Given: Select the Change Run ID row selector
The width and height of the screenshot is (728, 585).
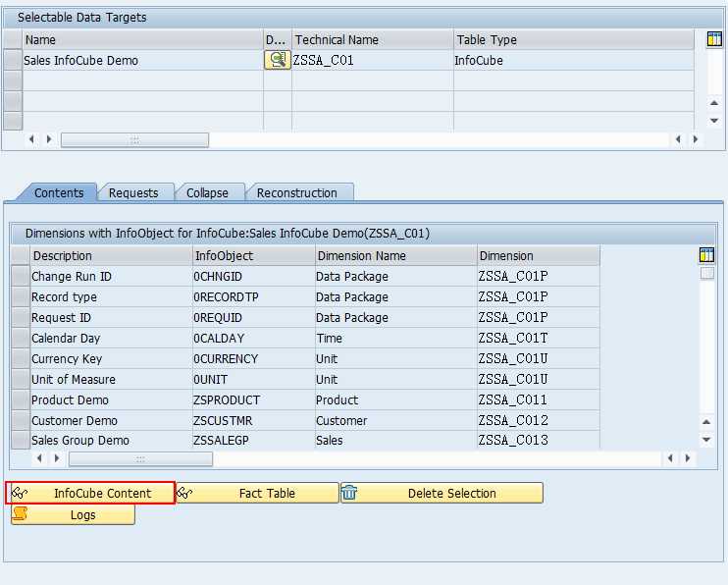Looking at the screenshot, I should [x=21, y=276].
